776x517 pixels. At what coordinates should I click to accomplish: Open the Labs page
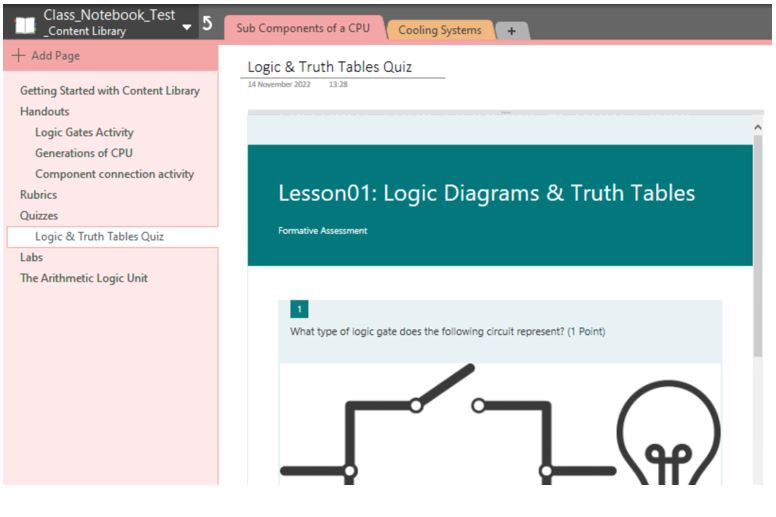tap(31, 257)
